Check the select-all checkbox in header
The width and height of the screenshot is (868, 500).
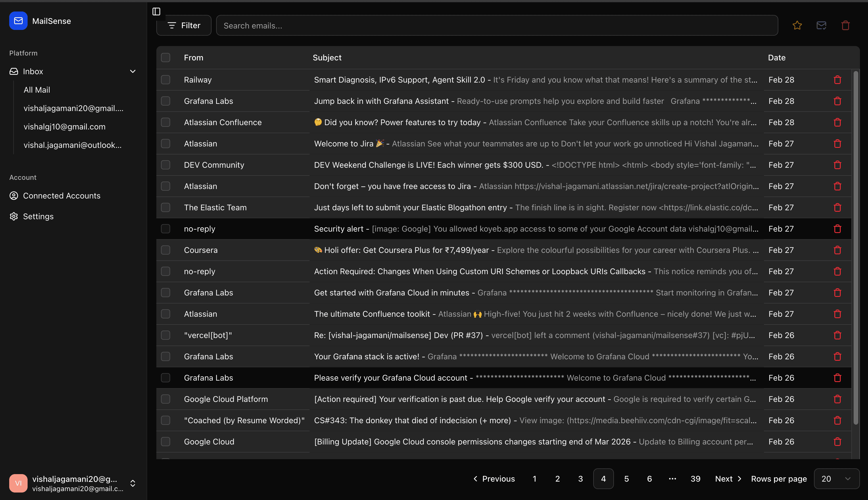(x=166, y=57)
